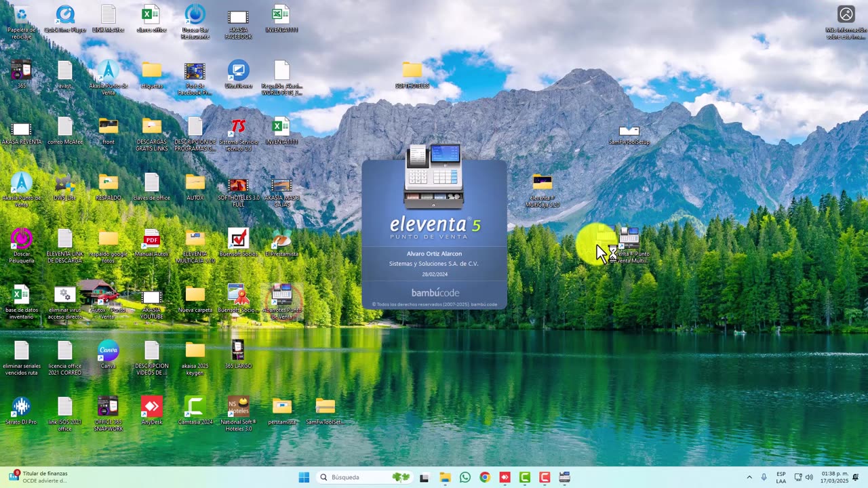Launch the Serato DJ Pro shortcut
The image size is (868, 488).
click(22, 411)
